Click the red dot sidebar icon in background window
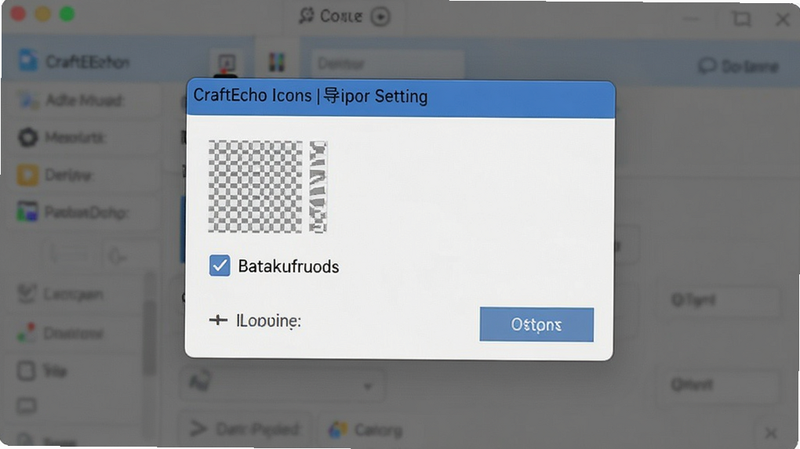 tap(27, 333)
